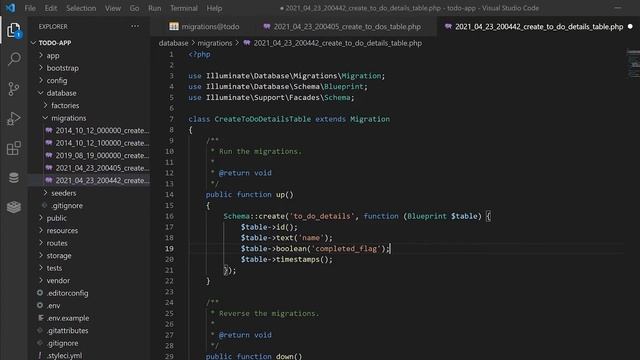Open the File menu
The width and height of the screenshot is (640, 360).
[30, 8]
